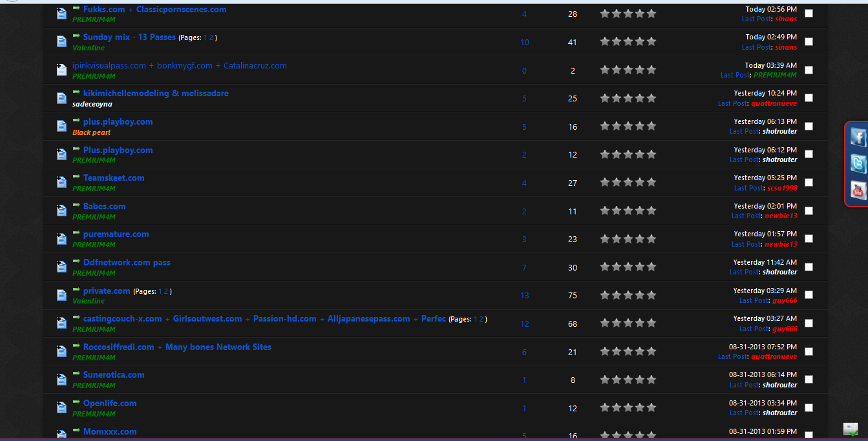Tick checkbox for Teamskeet.com thread
The height and width of the screenshot is (441, 868).
(809, 183)
